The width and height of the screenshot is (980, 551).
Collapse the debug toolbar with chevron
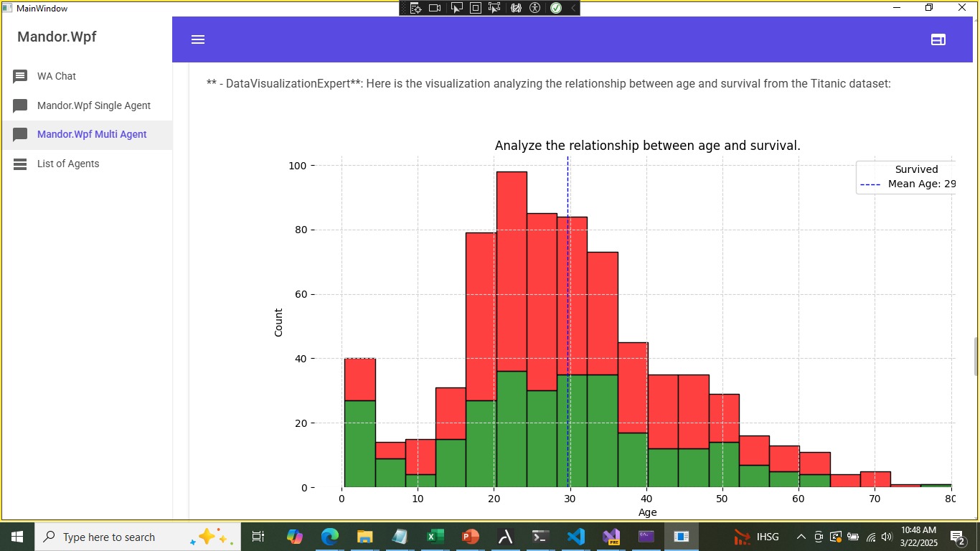573,8
